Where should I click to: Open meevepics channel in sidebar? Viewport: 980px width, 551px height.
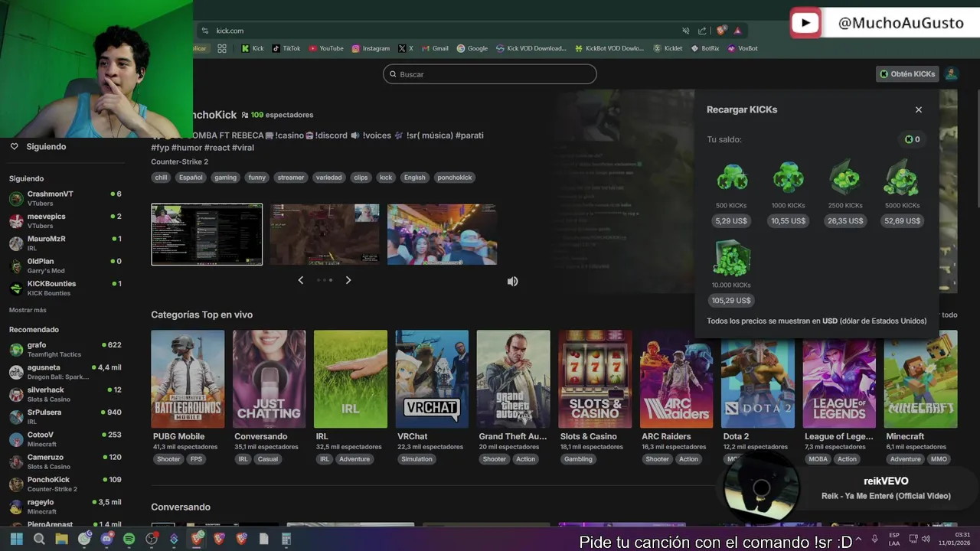click(x=65, y=220)
